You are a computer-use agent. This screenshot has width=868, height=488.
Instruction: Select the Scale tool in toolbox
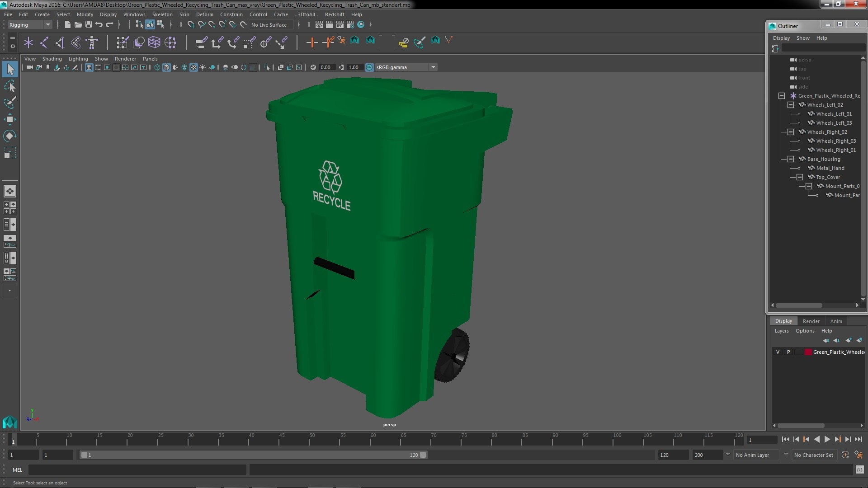(x=9, y=153)
